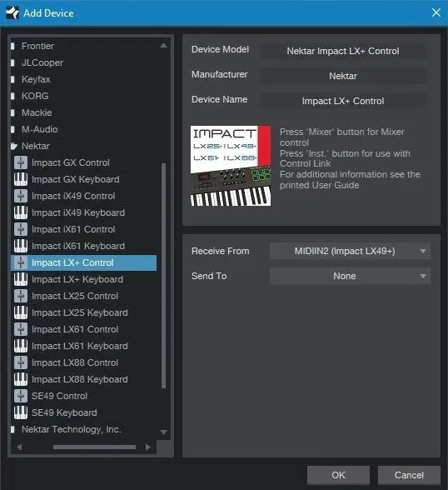The image size is (448, 490).
Task: Click the device list scroll up arrow
Action: pyautogui.click(x=163, y=46)
